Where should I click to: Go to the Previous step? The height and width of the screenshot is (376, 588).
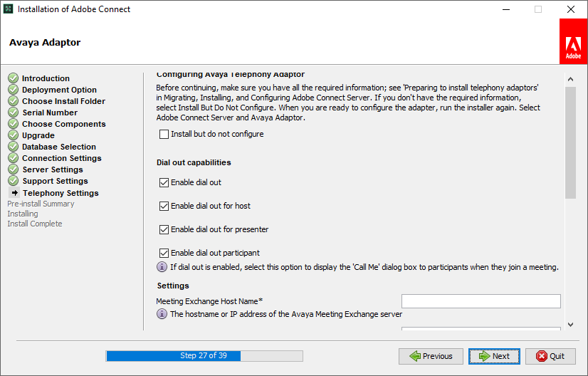pyautogui.click(x=431, y=356)
